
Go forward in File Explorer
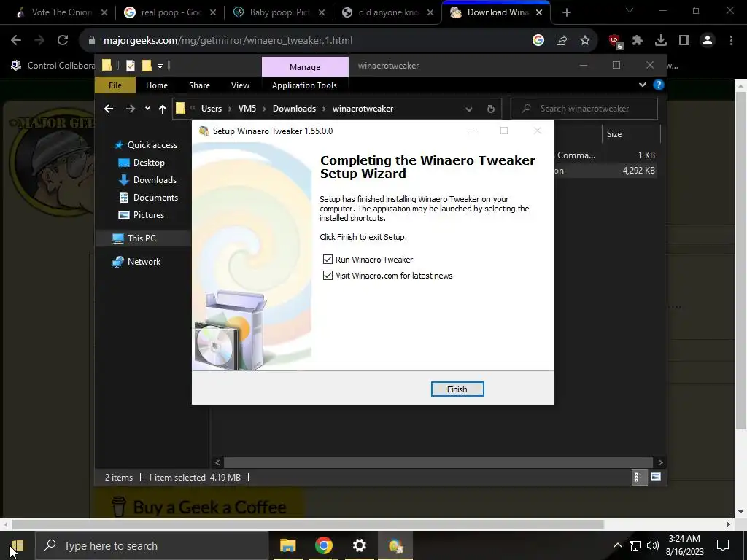click(130, 109)
